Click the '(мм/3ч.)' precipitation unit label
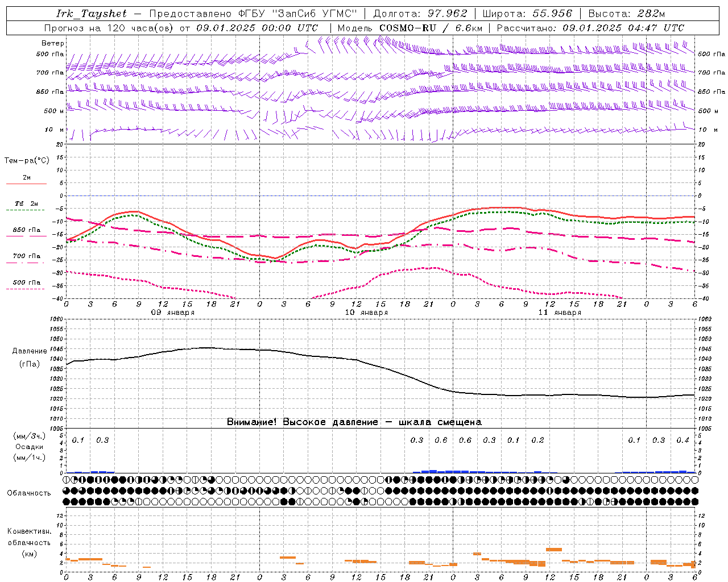The width and height of the screenshot is (728, 582). tap(30, 436)
